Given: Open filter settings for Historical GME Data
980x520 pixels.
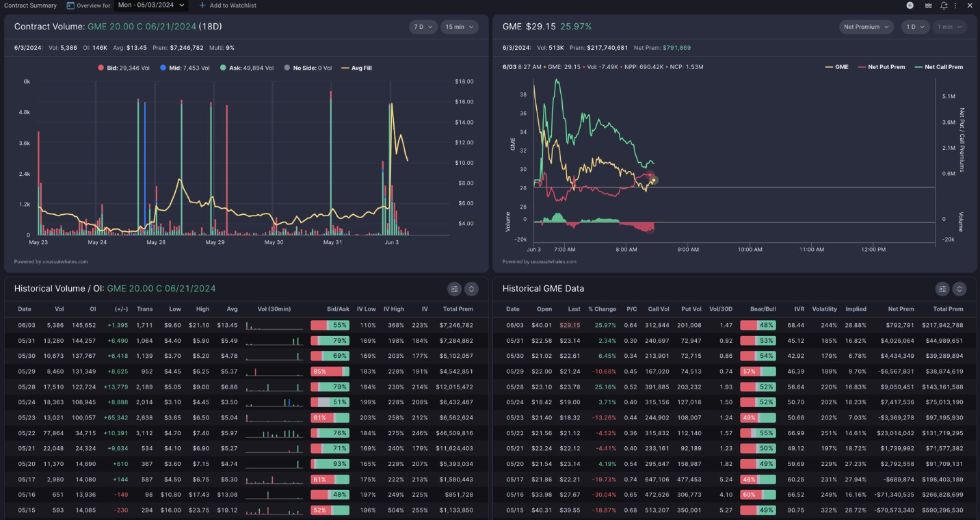Looking at the screenshot, I should coord(942,289).
